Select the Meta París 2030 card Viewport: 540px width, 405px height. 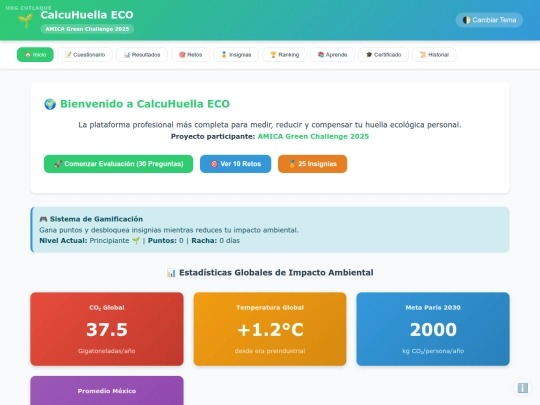click(x=433, y=329)
